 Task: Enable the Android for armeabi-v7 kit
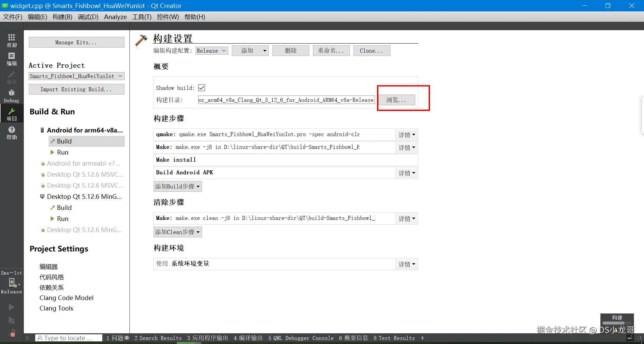pos(80,163)
